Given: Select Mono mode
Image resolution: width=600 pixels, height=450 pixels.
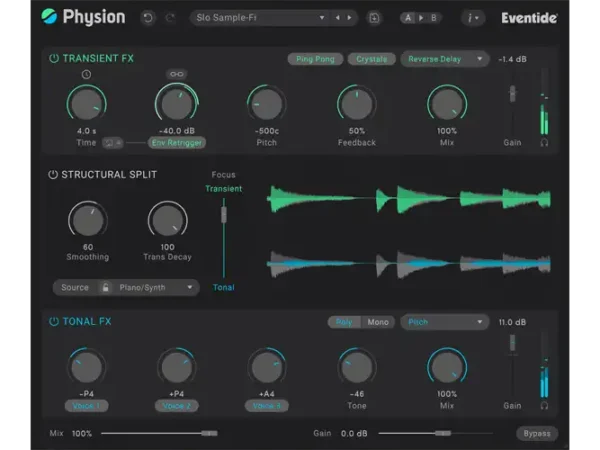Looking at the screenshot, I should (x=378, y=322).
